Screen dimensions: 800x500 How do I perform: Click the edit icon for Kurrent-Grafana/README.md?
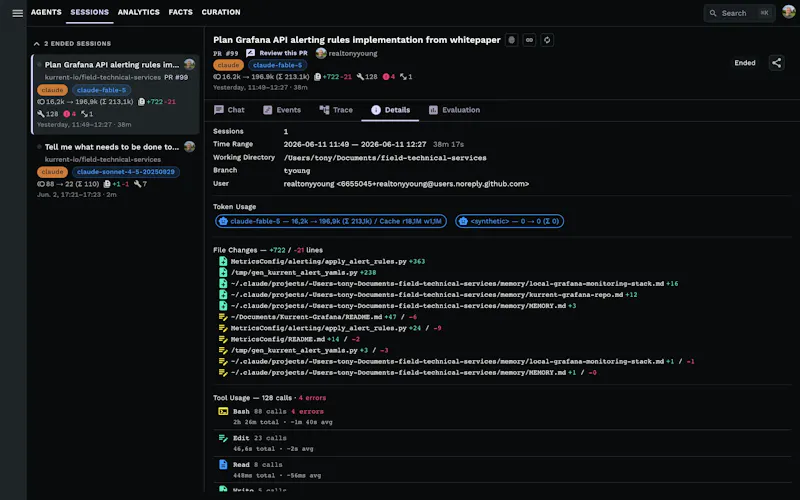(223, 317)
